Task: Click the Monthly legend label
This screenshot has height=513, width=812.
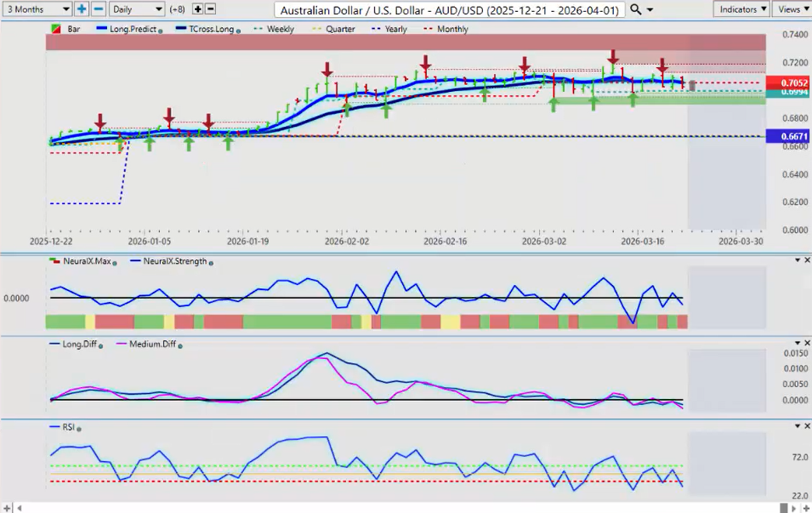Action: coord(451,29)
